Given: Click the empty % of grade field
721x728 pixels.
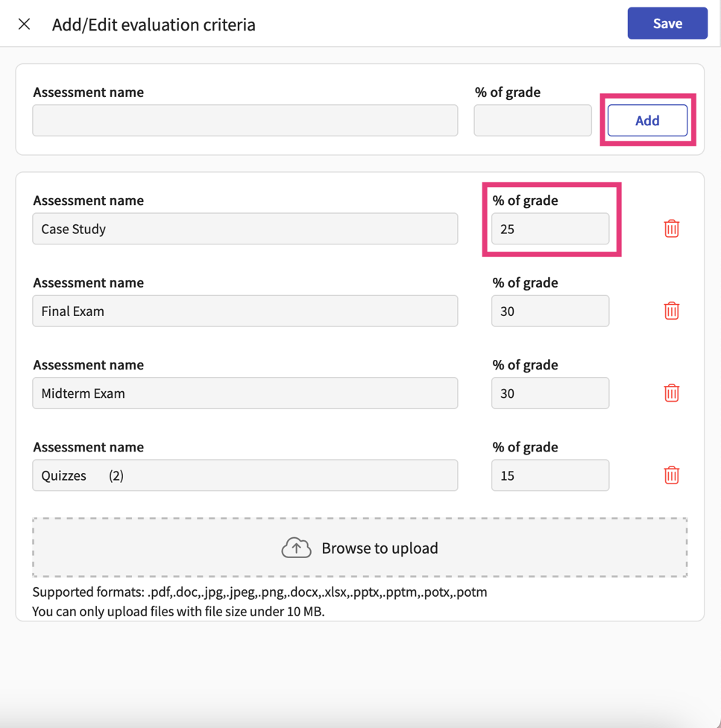Looking at the screenshot, I should pos(532,120).
